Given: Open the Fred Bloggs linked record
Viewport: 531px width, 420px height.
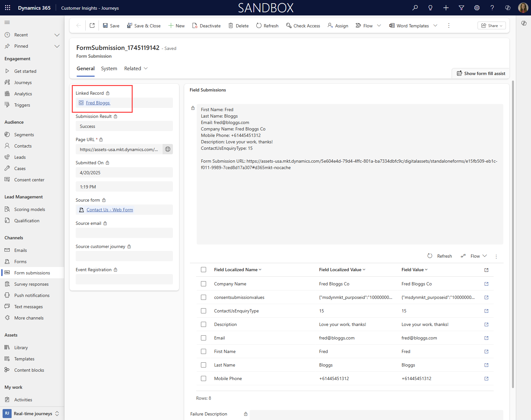Looking at the screenshot, I should [98, 103].
